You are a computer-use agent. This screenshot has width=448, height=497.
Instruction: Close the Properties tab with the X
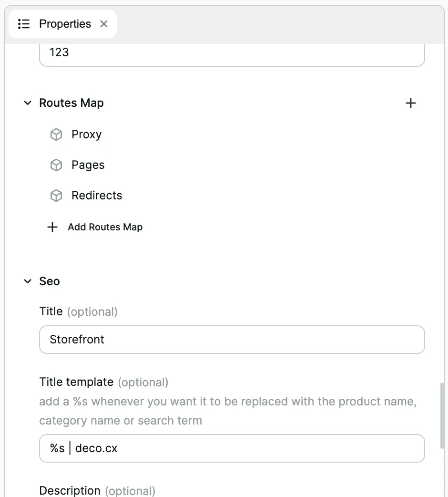point(103,23)
